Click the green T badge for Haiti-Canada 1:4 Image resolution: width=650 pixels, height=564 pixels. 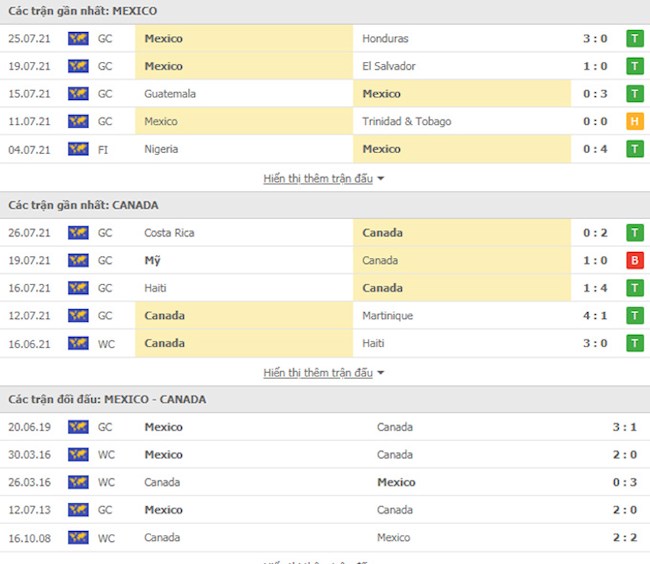[x=634, y=288]
